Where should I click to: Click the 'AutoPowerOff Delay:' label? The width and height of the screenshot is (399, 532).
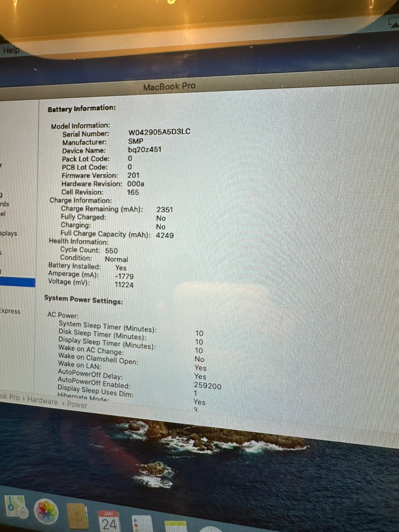click(90, 374)
